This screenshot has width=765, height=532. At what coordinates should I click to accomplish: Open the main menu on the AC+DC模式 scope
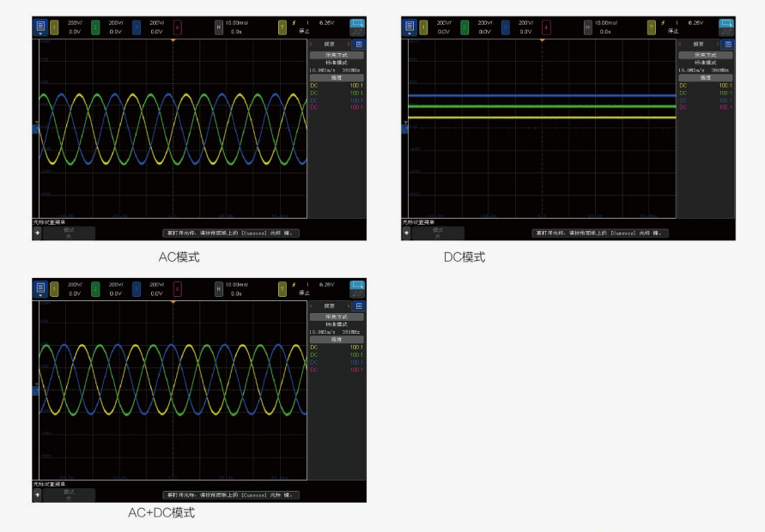coord(40,288)
